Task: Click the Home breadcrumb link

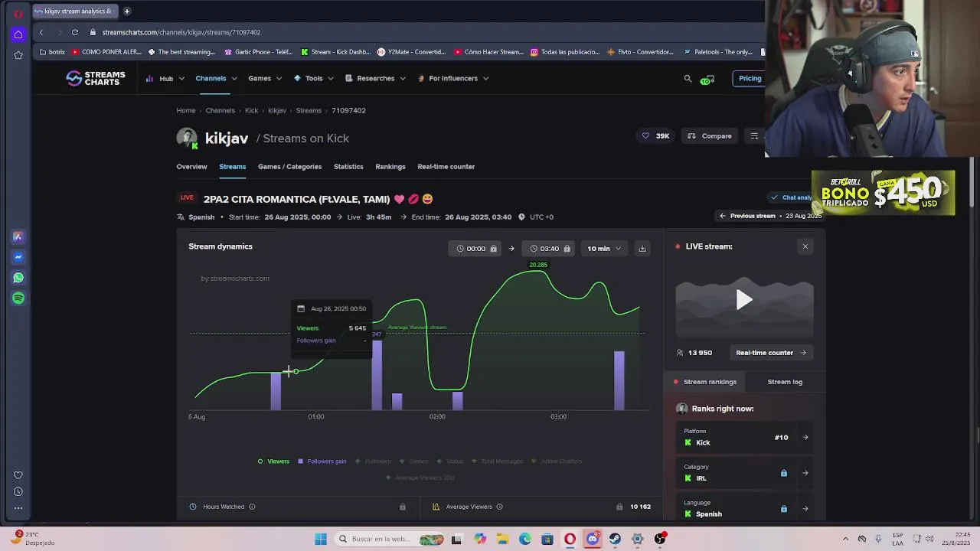Action: click(x=186, y=110)
